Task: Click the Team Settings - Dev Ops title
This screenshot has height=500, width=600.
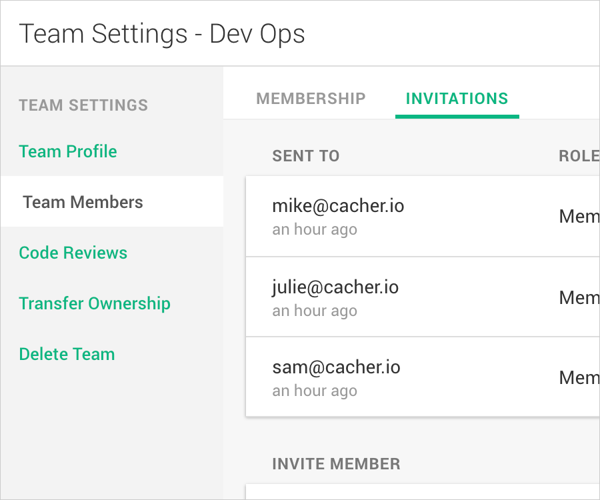Action: pos(162,34)
